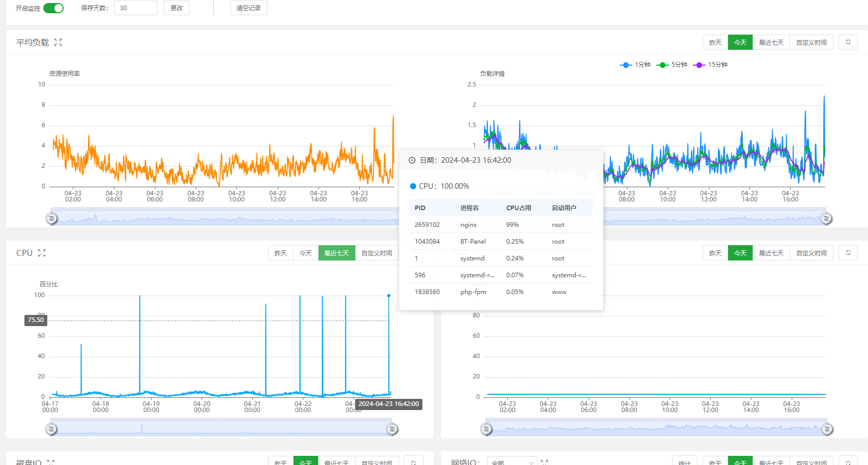Select 今天 tab in CPU panel

click(306, 253)
